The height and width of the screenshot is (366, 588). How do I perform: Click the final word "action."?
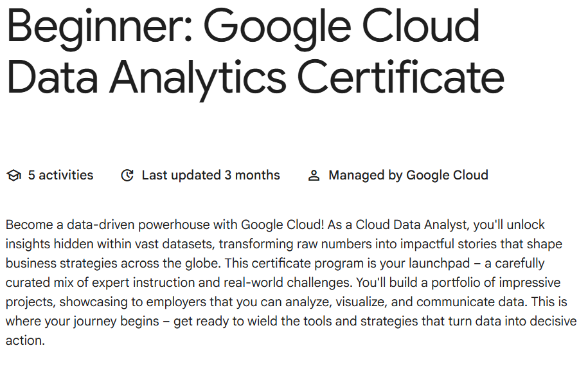pos(25,341)
